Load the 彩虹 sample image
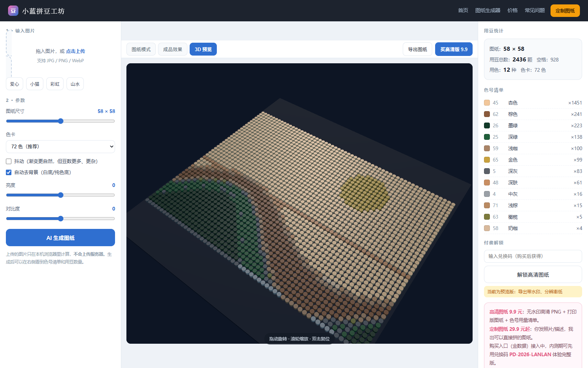 (x=55, y=84)
